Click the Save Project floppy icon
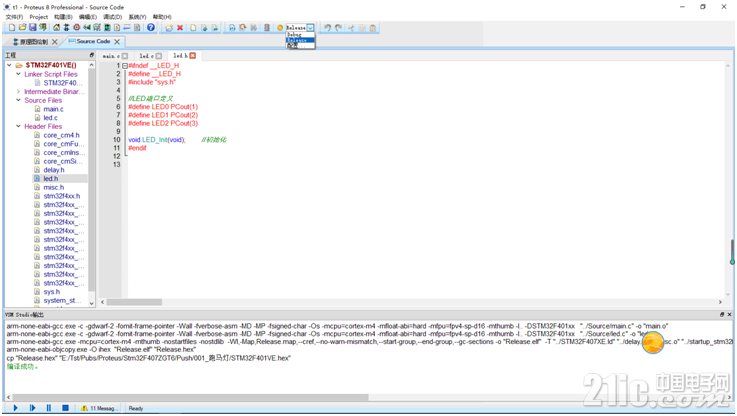 [32, 28]
